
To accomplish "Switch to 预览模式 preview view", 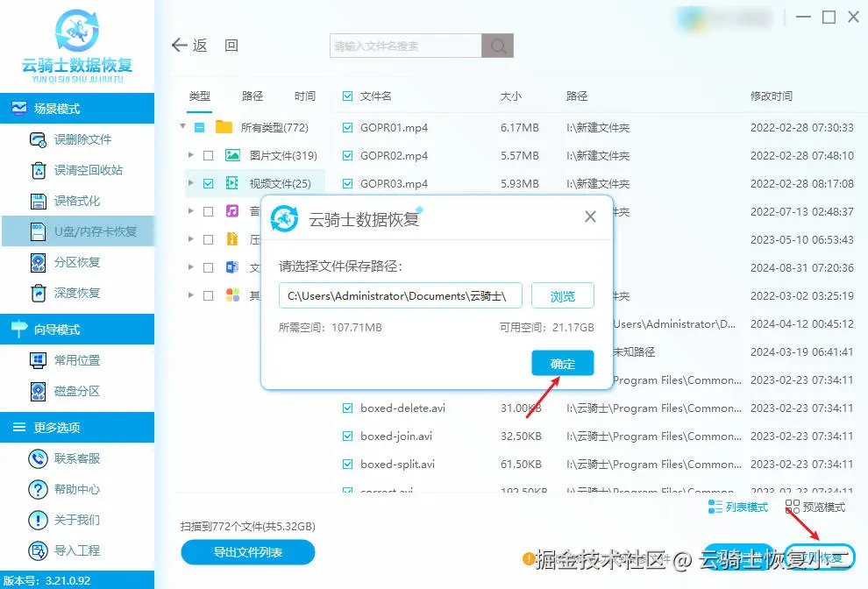I will [x=815, y=507].
